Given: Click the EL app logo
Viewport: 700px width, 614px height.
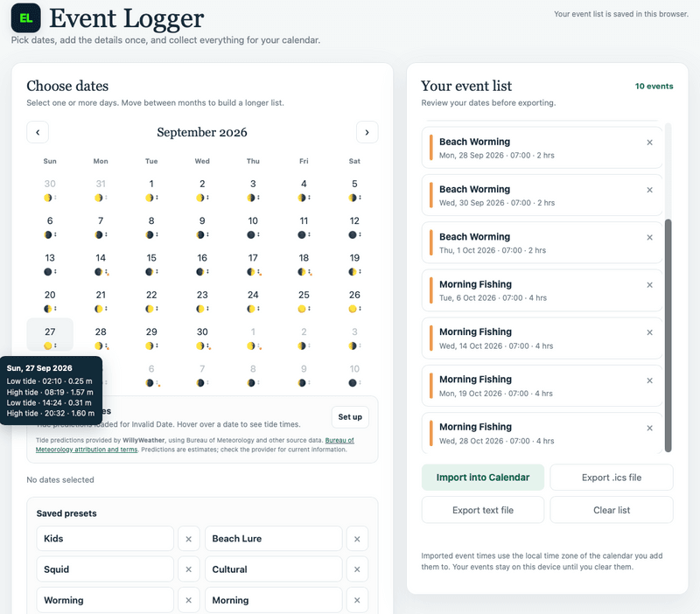Looking at the screenshot, I should click(x=26, y=17).
